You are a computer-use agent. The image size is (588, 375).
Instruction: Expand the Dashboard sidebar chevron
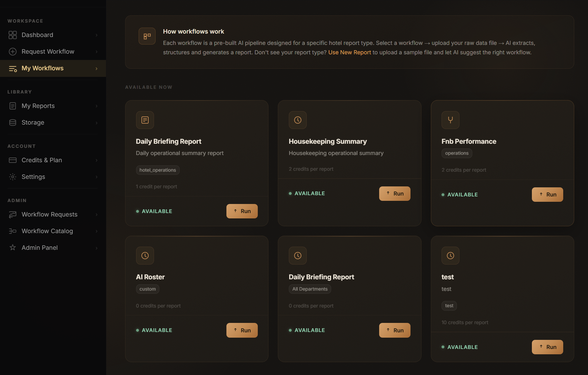(x=96, y=35)
